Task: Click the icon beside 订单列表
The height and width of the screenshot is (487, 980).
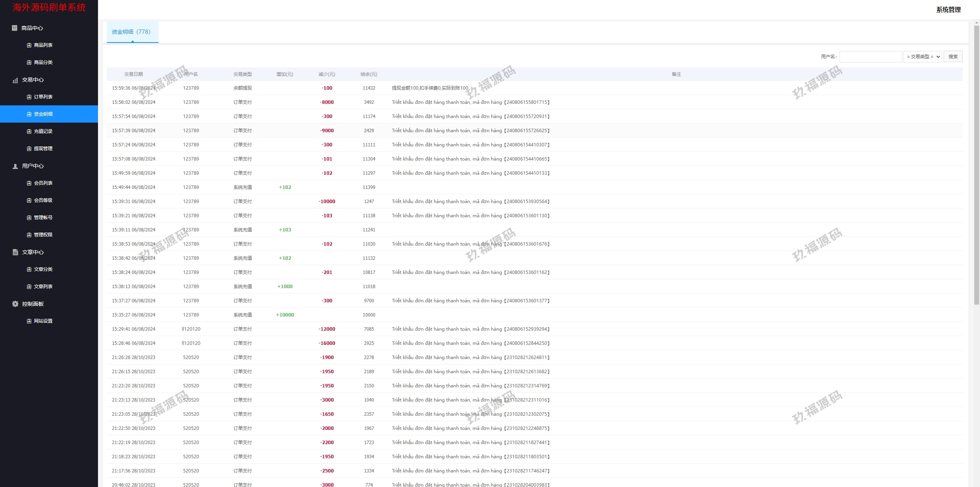Action: pyautogui.click(x=29, y=97)
